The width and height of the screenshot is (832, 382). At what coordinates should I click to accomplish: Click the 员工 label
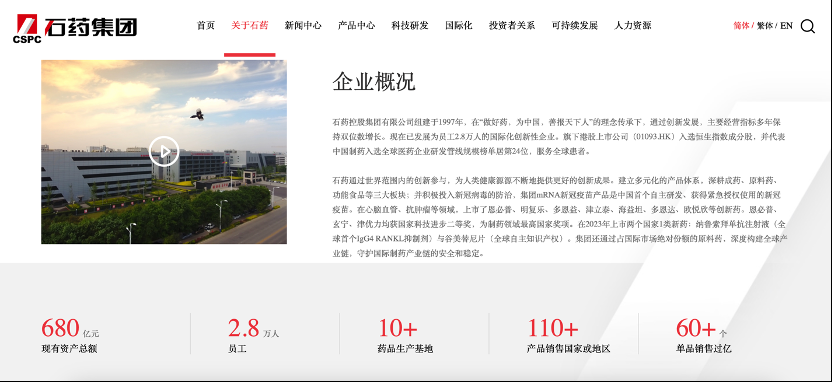tap(237, 349)
